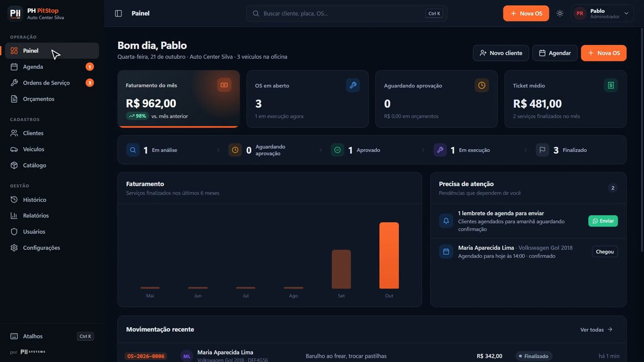This screenshot has height=362, width=644.
Task: Open the Pablo Administrador account dropdown
Action: click(x=602, y=13)
